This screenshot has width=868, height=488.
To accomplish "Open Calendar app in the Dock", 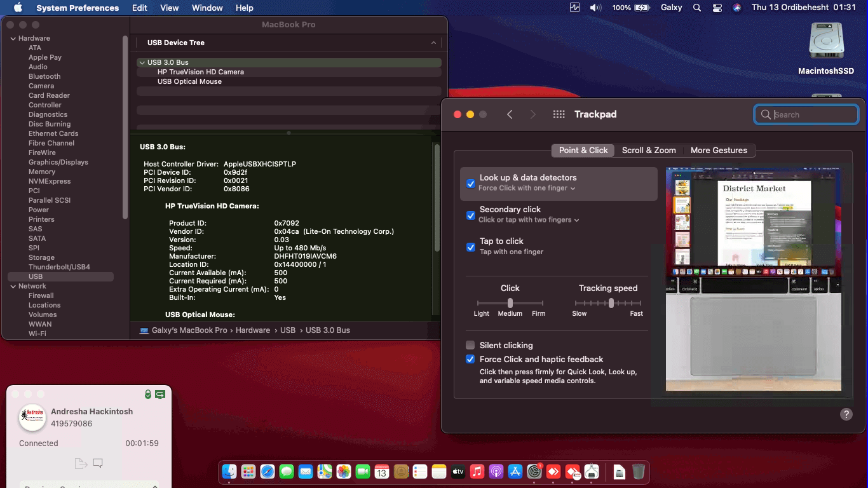I will coord(382,471).
